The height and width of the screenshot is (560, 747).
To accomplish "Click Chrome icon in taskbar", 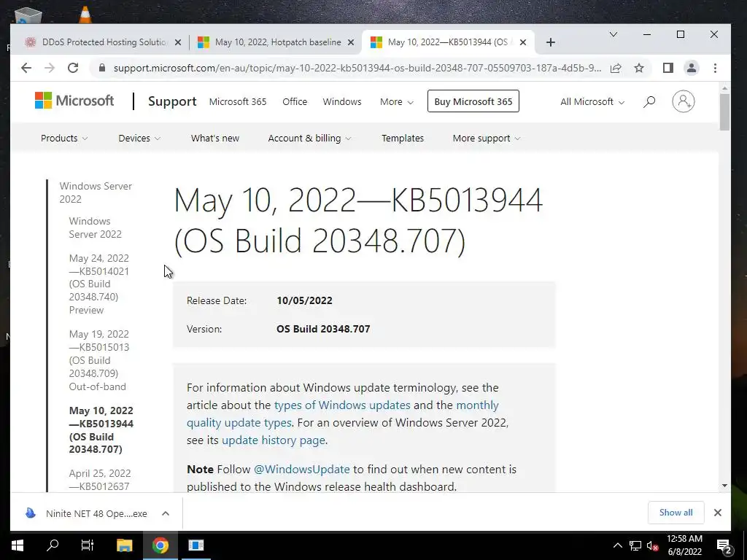I will point(160,545).
